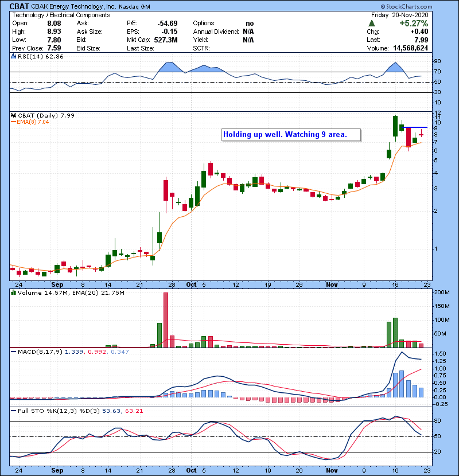Click the 7.99 value beside Last:

tap(421, 40)
